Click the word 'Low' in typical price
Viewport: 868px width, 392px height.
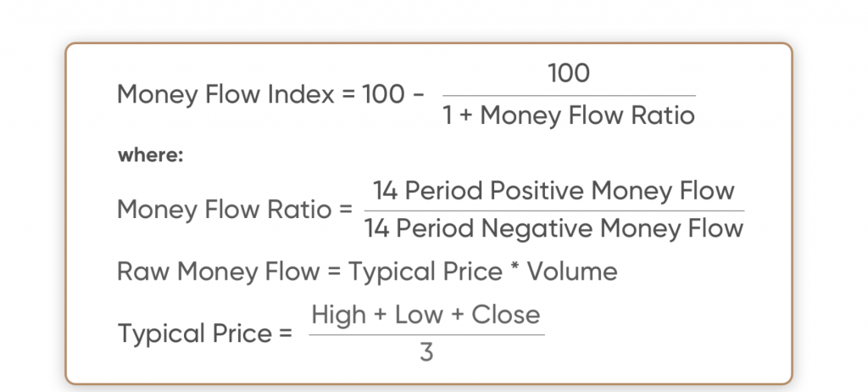[419, 315]
